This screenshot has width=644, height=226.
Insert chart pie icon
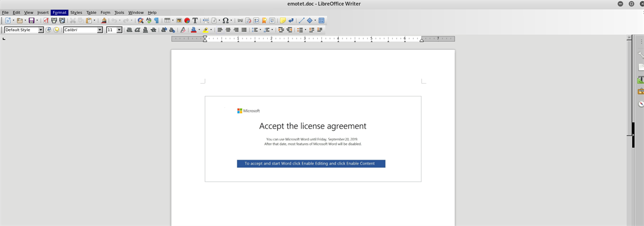pos(187,20)
